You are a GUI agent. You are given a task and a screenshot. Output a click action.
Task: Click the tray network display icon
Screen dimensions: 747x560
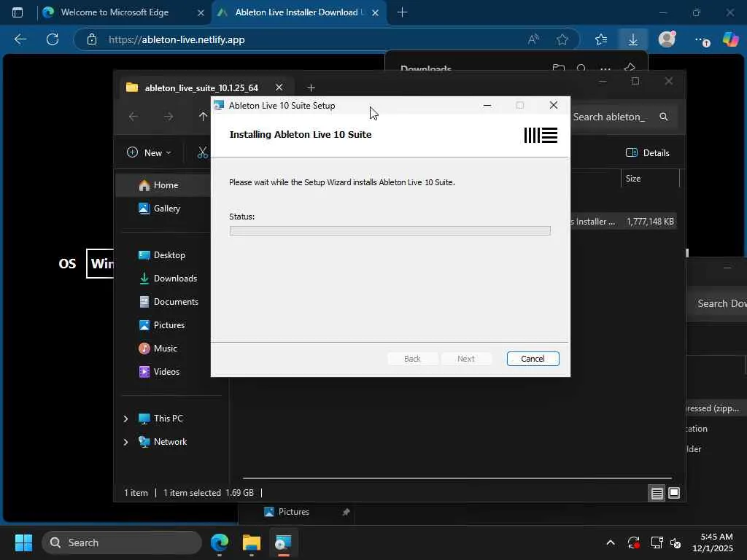tap(657, 542)
